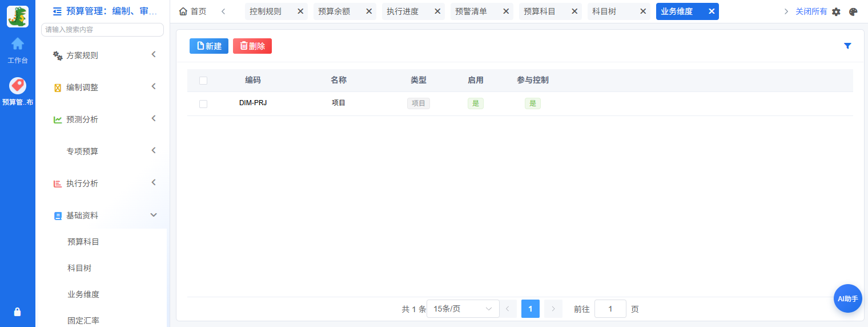Click the 新建 button
868x327 pixels.
209,46
